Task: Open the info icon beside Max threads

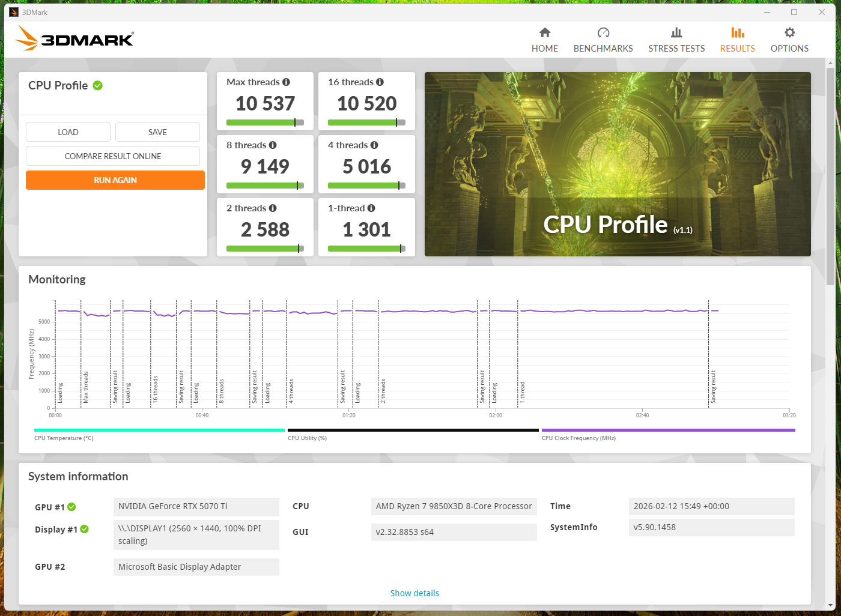Action: click(287, 82)
